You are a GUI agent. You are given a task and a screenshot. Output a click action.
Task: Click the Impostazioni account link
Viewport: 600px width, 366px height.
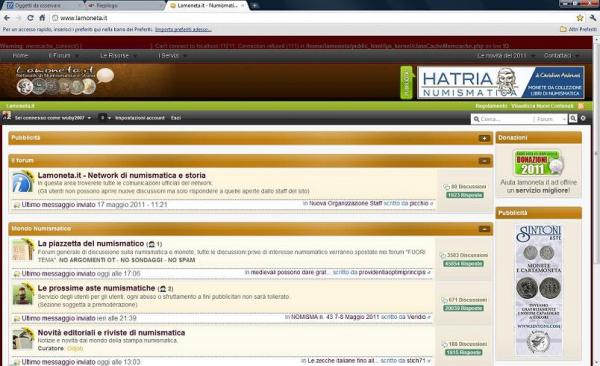(x=140, y=118)
